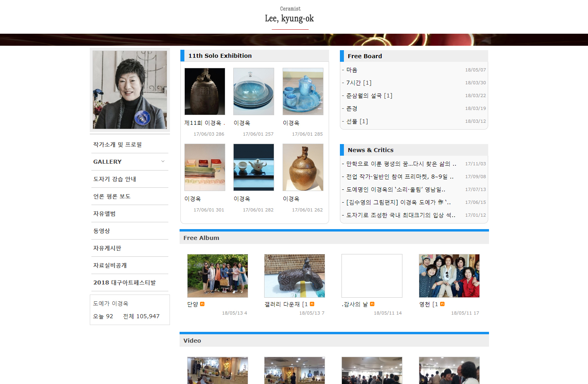Click the artist portrait photo
The height and width of the screenshot is (384, 588).
pos(130,90)
